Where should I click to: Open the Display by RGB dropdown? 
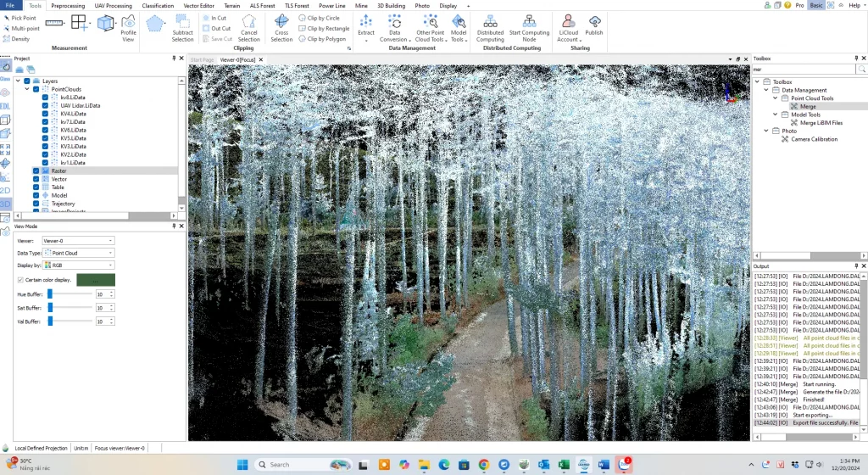pyautogui.click(x=78, y=265)
